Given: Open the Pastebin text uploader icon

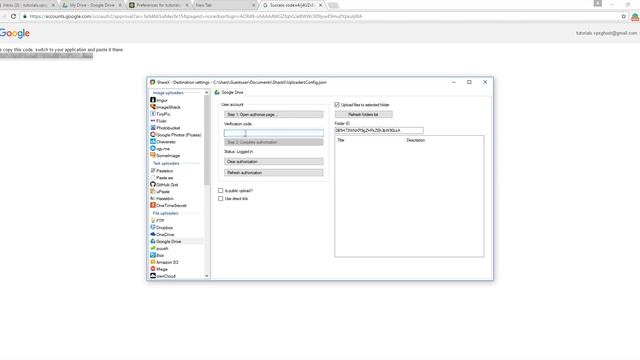Looking at the screenshot, I should [153, 171].
